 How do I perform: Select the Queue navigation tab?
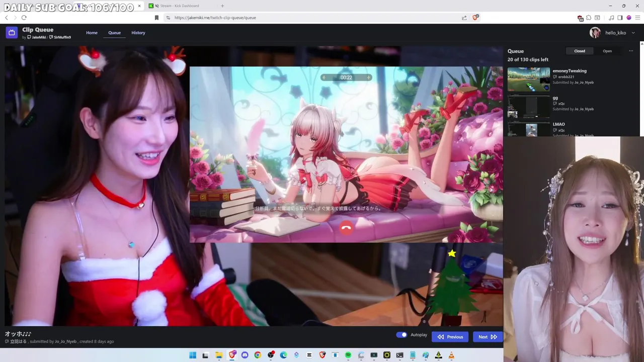pos(114,33)
